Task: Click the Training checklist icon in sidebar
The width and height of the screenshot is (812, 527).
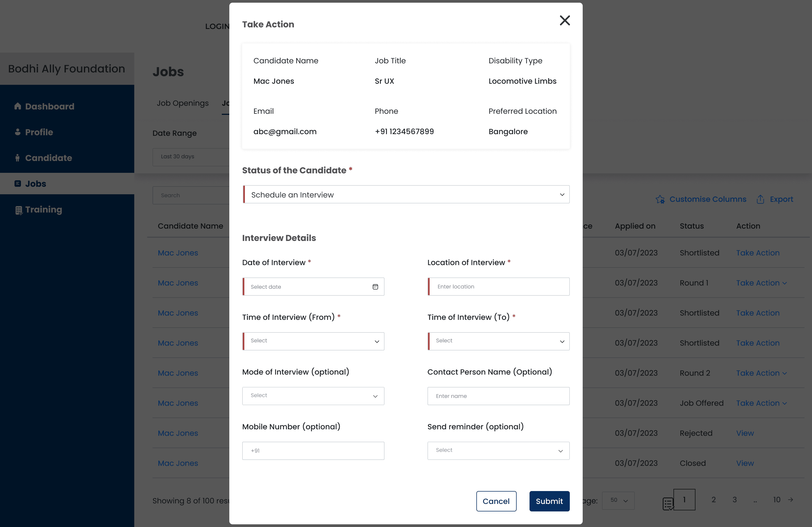Action: pos(19,210)
